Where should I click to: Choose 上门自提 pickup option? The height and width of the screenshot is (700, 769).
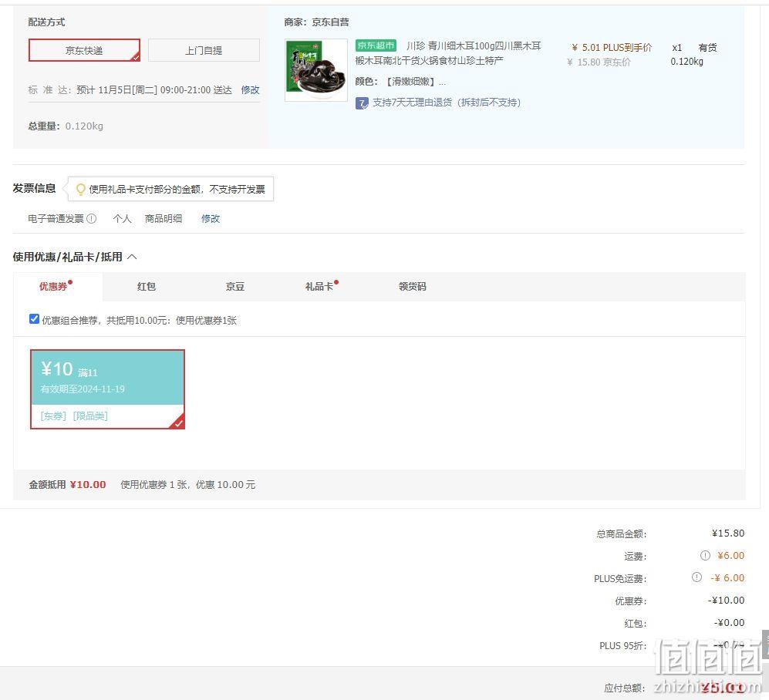pos(204,50)
